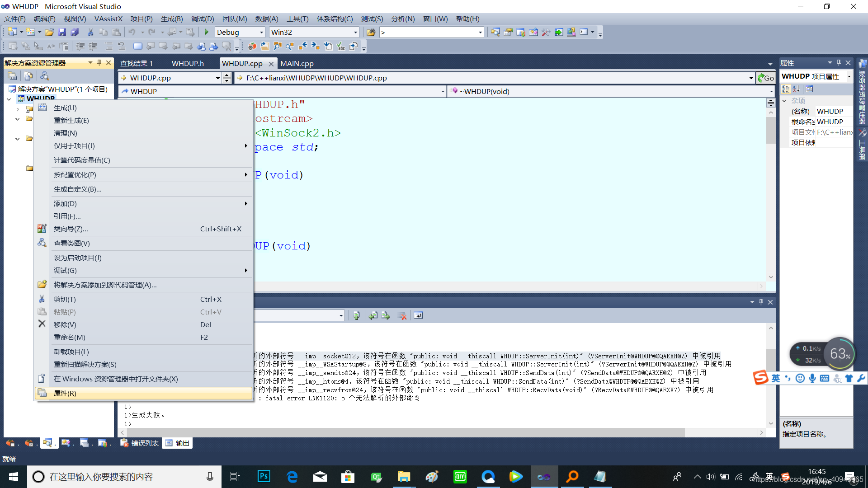Choose 重新生成(E) from the context menu

point(144,121)
